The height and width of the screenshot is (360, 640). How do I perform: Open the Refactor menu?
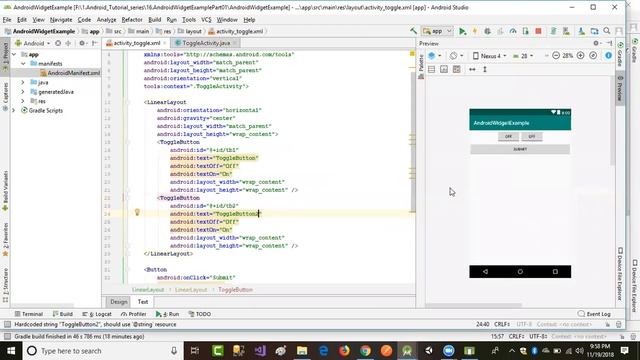point(132,20)
